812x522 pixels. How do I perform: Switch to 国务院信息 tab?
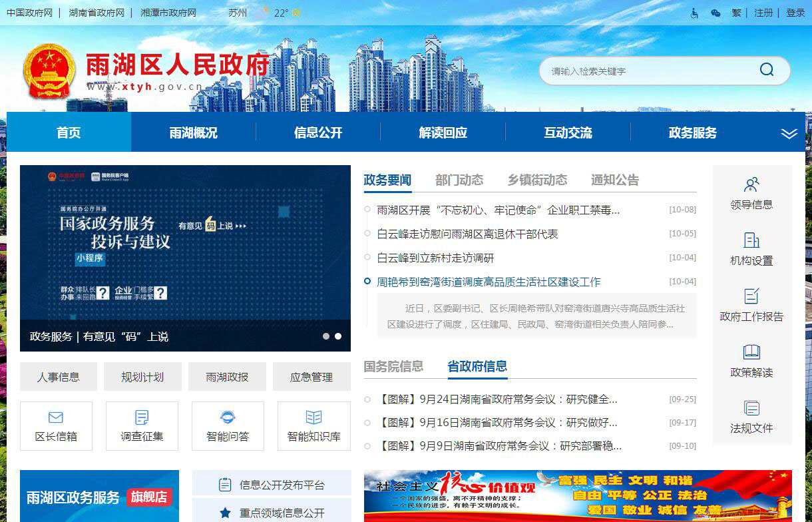click(393, 366)
